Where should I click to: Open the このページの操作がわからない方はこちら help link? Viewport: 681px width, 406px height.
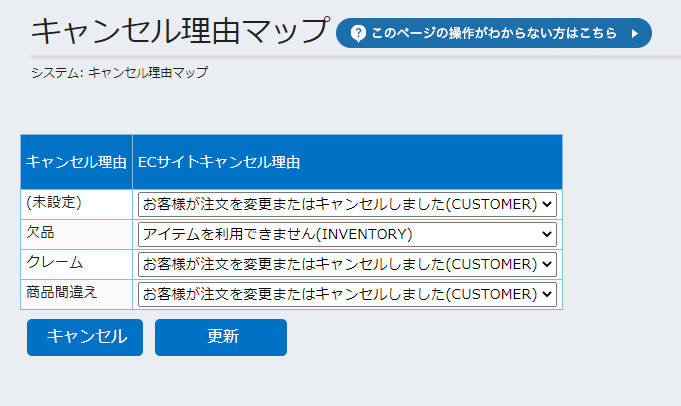pos(494,33)
